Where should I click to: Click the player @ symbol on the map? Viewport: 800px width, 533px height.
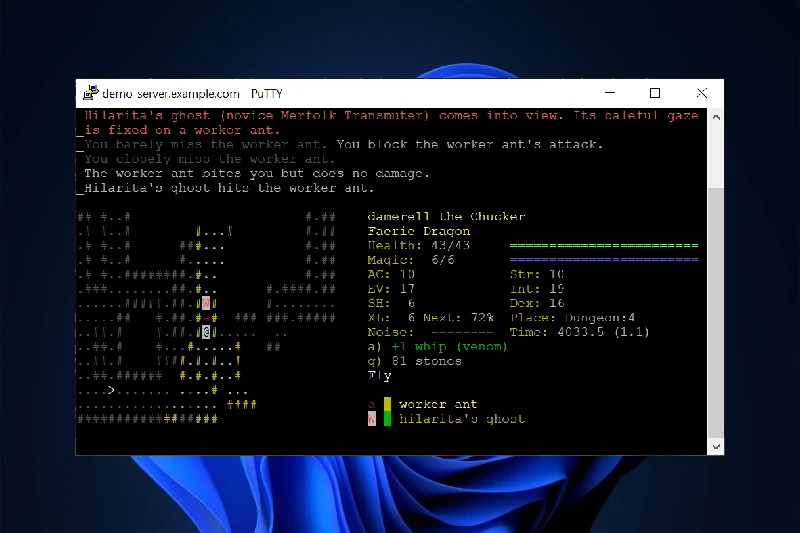(x=205, y=332)
